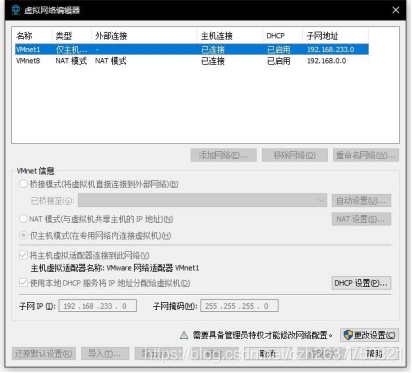Click the 主机连接 column header
Screen dimensions: 412x373
(x=230, y=36)
